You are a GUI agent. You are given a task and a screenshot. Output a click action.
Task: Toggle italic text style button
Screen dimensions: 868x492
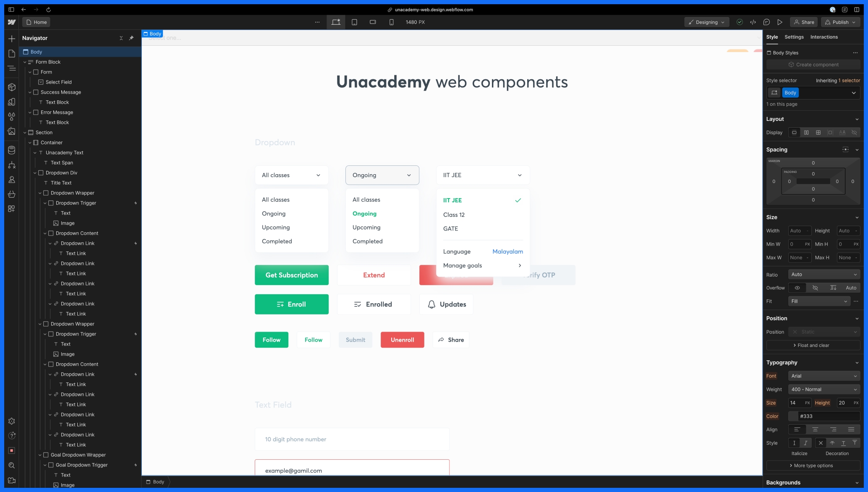(805, 443)
